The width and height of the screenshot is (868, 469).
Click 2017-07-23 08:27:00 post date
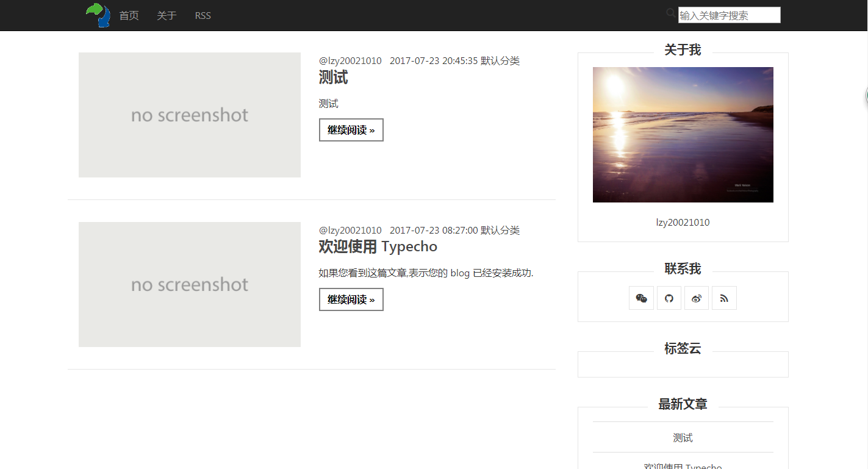point(434,231)
